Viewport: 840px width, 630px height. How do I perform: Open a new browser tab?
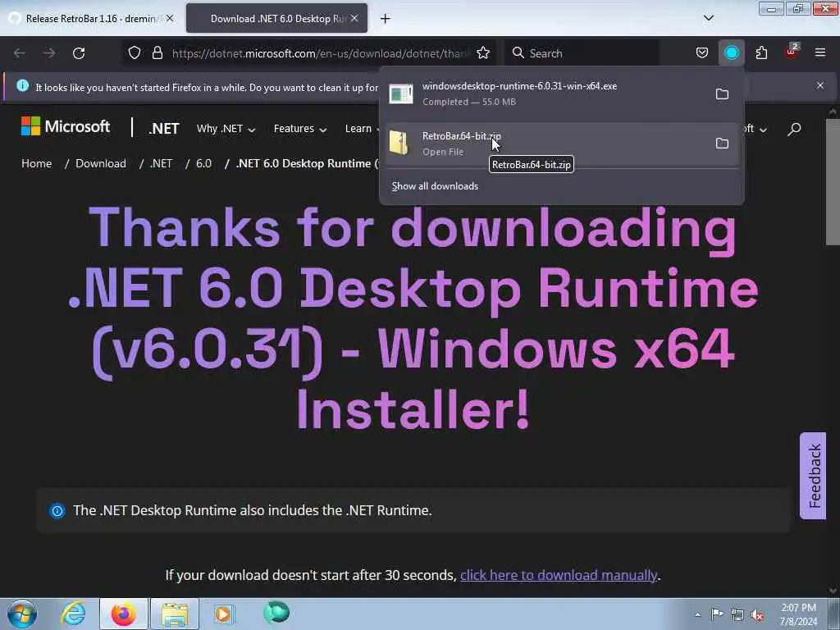[386, 19]
